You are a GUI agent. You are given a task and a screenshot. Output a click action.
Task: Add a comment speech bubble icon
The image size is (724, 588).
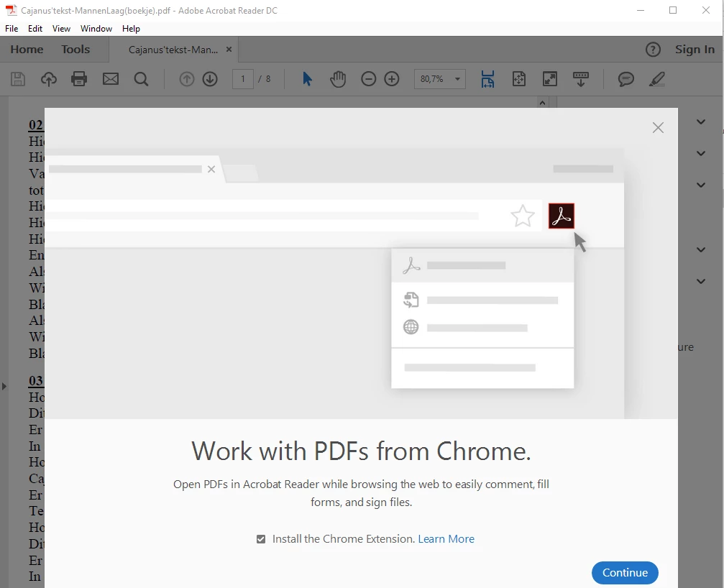626,79
